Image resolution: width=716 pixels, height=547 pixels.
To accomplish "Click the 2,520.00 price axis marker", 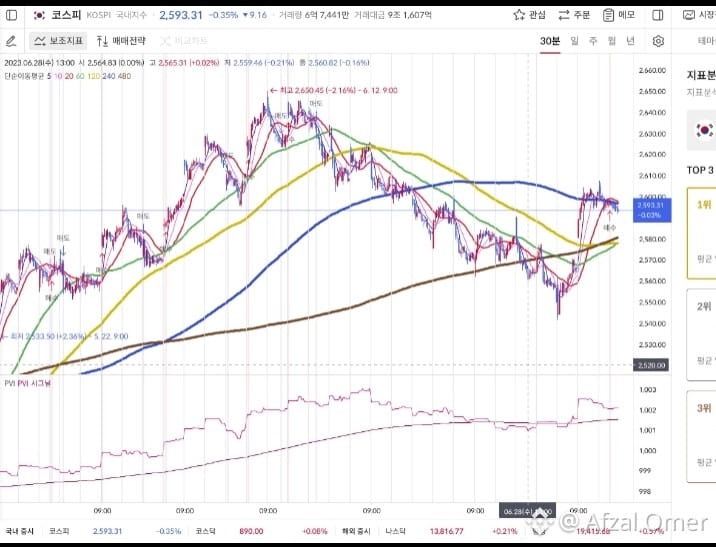I will 652,365.
